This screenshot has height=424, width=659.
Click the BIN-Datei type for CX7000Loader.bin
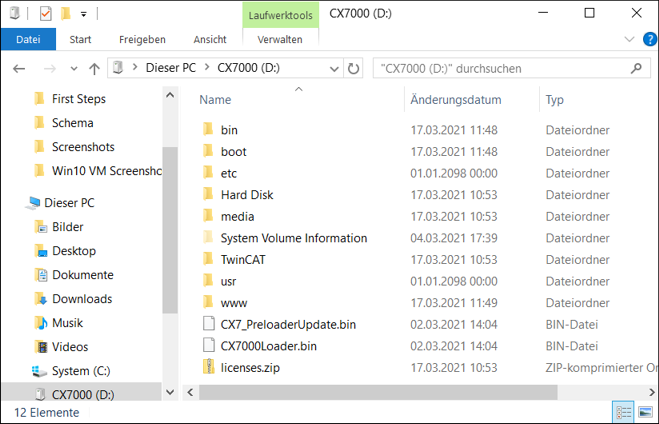coord(572,346)
